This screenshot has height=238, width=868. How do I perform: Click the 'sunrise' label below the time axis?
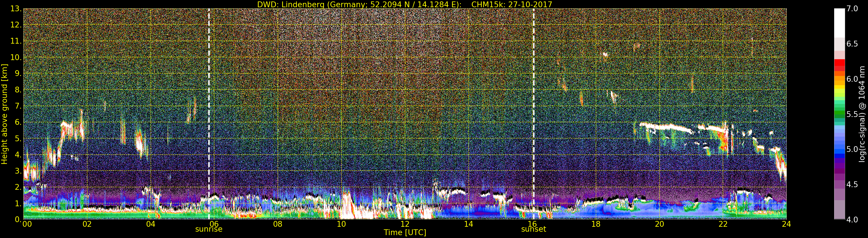coord(209,229)
